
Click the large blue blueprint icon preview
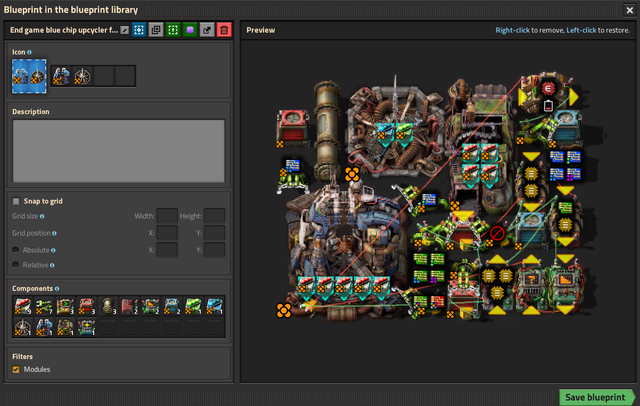pos(29,76)
